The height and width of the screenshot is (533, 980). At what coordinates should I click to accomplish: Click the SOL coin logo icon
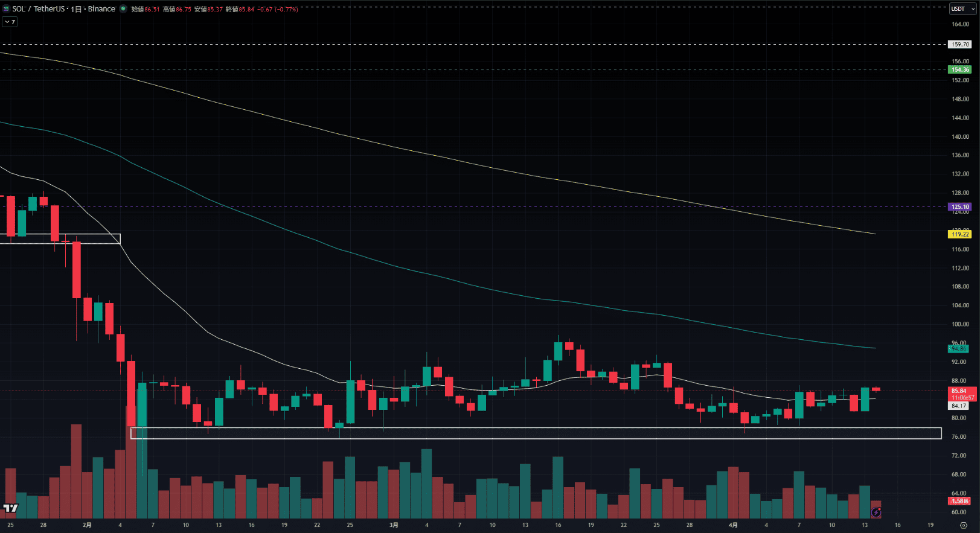[x=7, y=9]
